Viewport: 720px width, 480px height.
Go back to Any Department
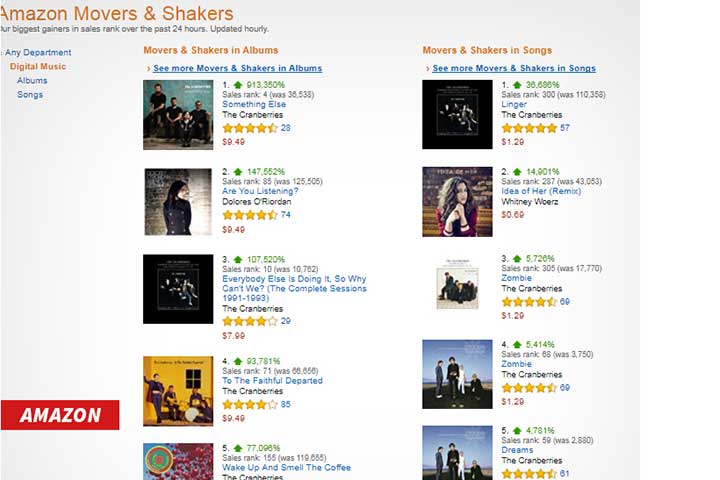pyautogui.click(x=38, y=52)
